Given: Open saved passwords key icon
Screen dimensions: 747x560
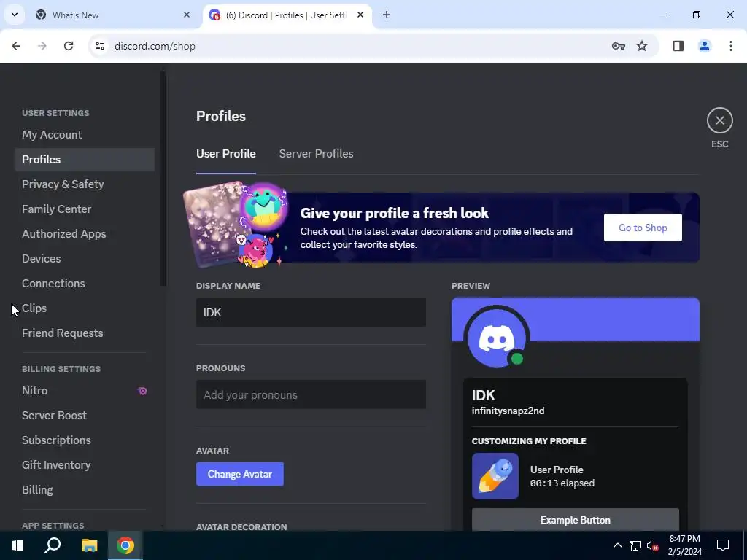Looking at the screenshot, I should pyautogui.click(x=619, y=46).
